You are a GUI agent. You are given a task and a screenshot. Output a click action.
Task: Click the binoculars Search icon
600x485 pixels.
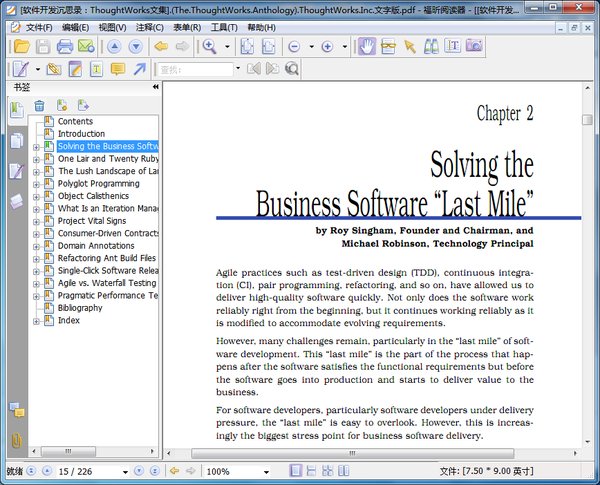(431, 46)
